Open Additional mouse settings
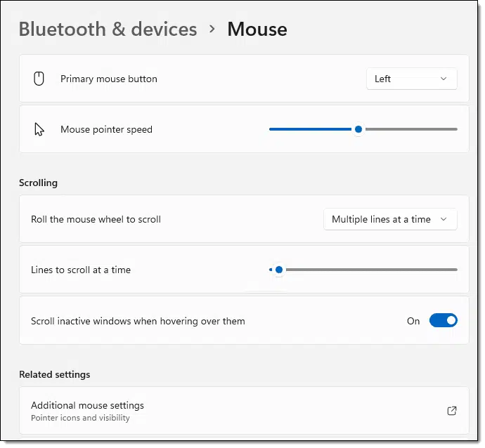The width and height of the screenshot is (485, 448). tap(244, 411)
